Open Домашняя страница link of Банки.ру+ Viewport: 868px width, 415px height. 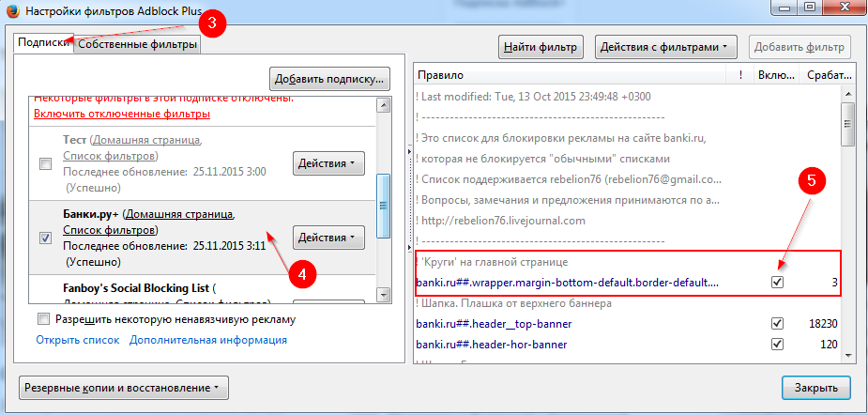click(x=180, y=214)
